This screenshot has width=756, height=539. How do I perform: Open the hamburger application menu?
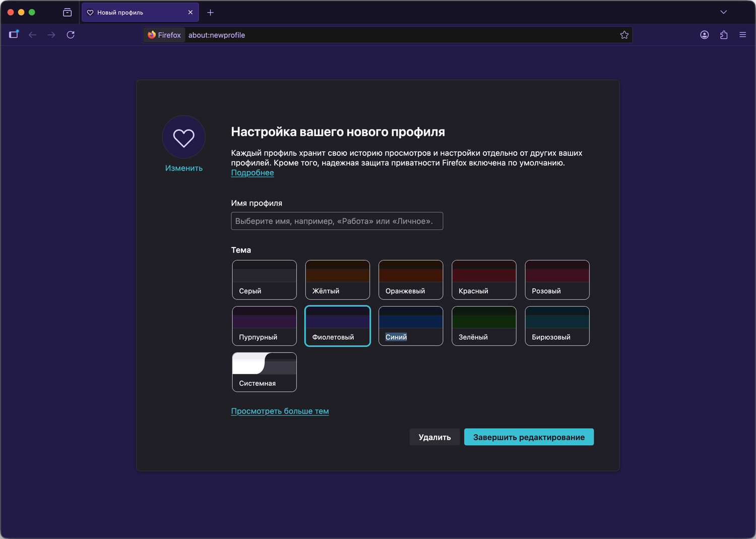[x=742, y=35]
